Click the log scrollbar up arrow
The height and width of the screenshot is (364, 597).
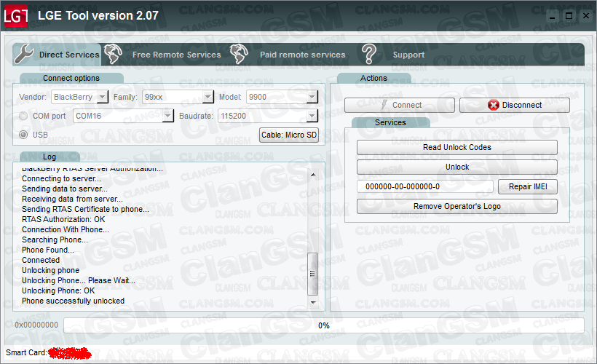tap(313, 175)
